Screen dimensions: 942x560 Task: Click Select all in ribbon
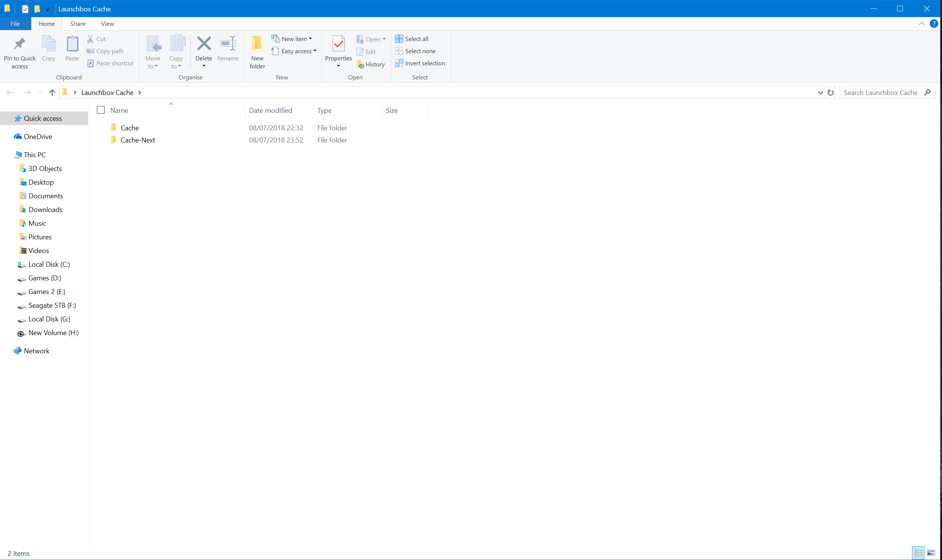coord(412,39)
